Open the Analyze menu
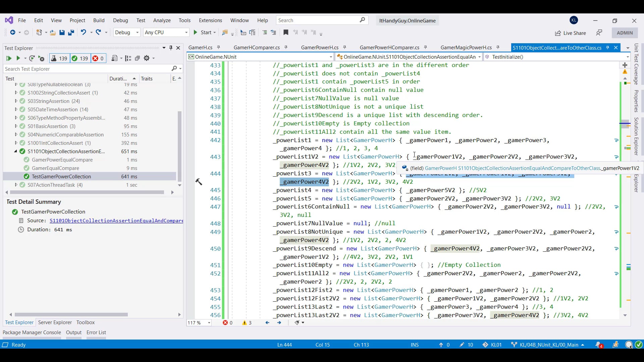Image resolution: width=644 pixels, height=362 pixels. (x=162, y=20)
